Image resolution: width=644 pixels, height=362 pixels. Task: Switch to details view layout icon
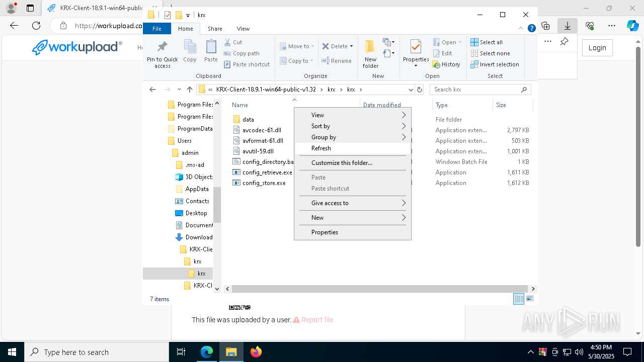tap(519, 299)
